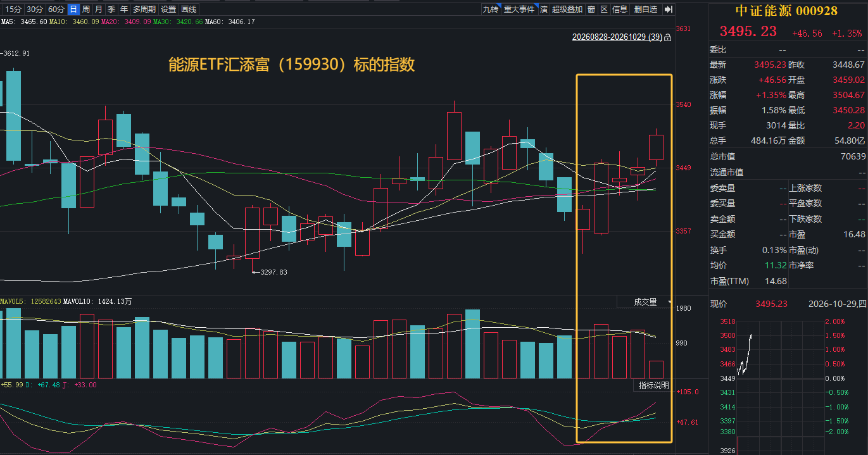Open the yearly 年 chart

click(x=123, y=9)
